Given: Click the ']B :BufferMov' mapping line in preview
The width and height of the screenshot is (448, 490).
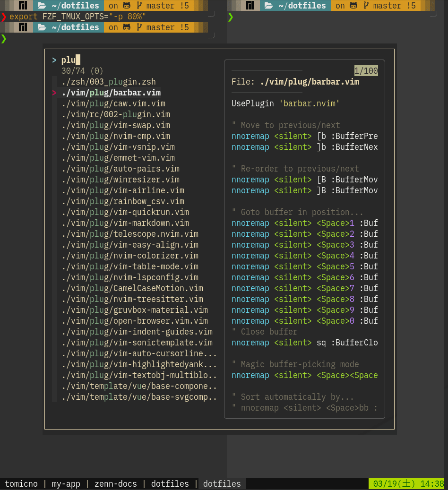Looking at the screenshot, I should [304, 190].
